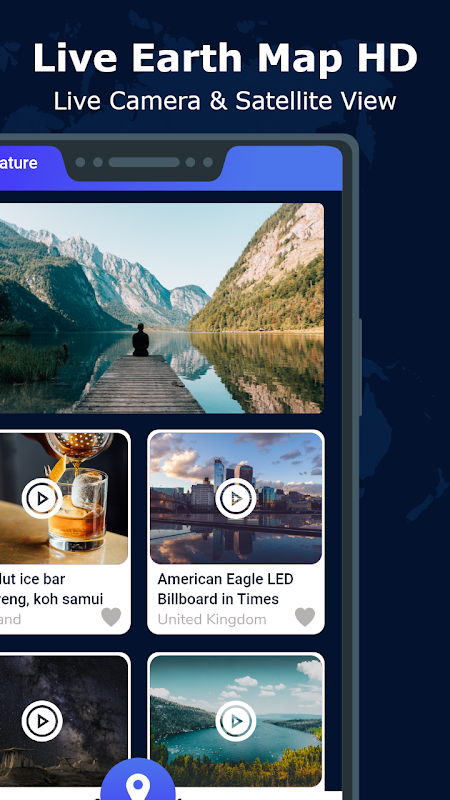450x800 pixels.
Task: Select the Nature header tab
Action: point(18,163)
